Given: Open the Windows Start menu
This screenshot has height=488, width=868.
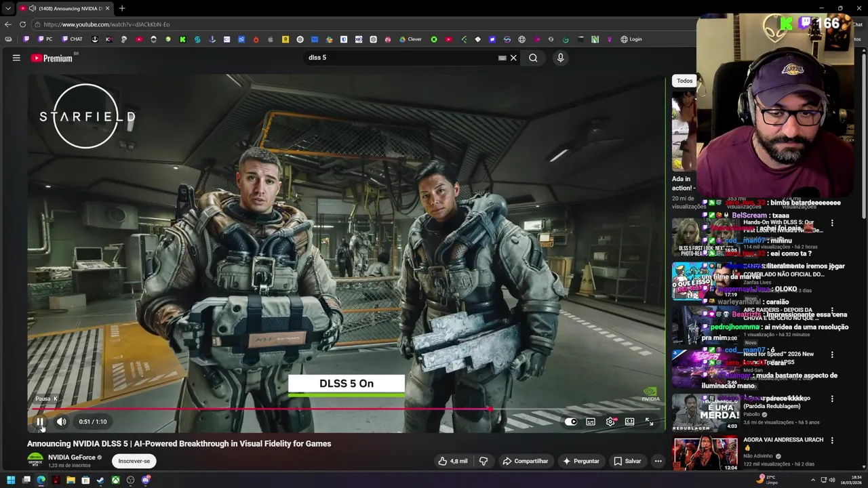Looking at the screenshot, I should coord(11,480).
